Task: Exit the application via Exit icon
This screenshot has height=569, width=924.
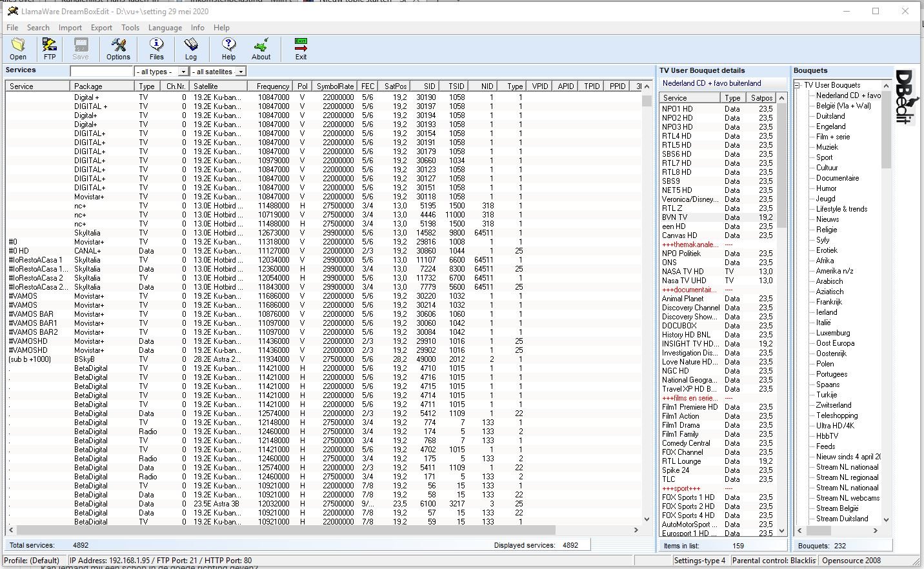Action: [301, 49]
